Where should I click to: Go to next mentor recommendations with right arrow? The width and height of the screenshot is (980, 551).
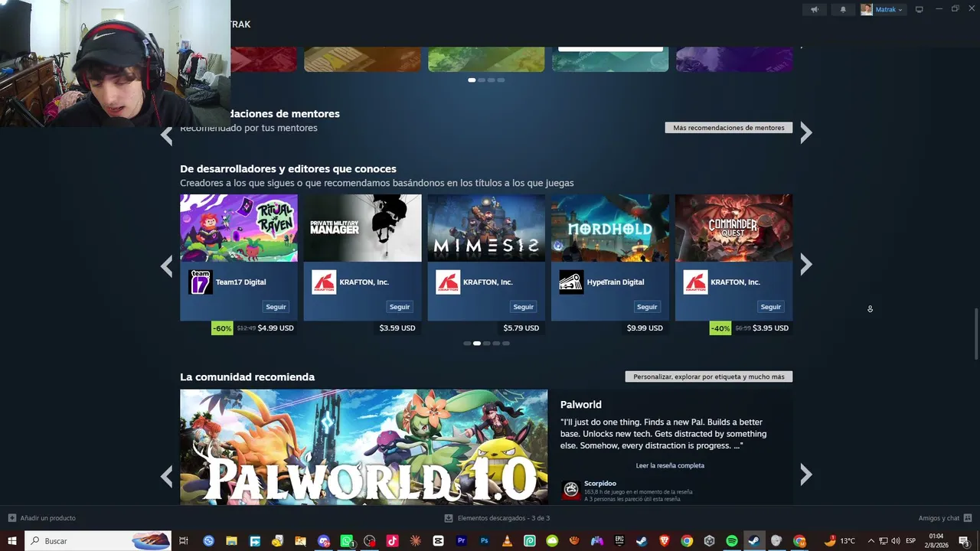tap(805, 133)
